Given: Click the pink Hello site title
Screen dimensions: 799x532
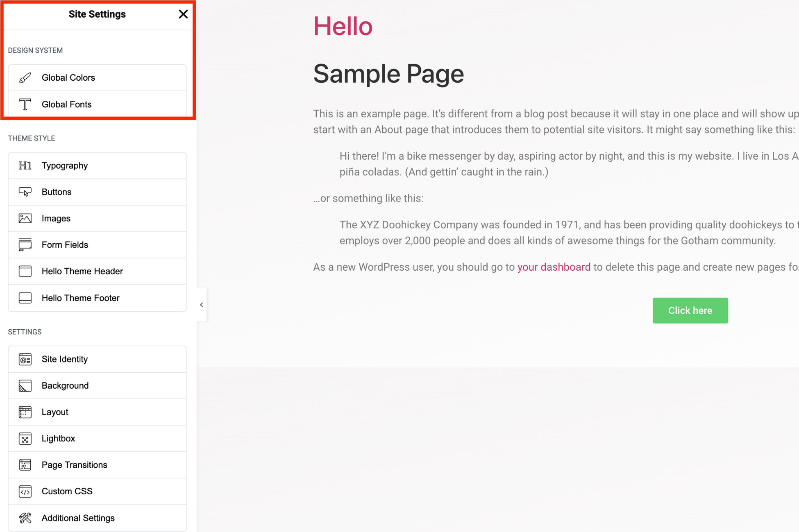Looking at the screenshot, I should [x=343, y=26].
